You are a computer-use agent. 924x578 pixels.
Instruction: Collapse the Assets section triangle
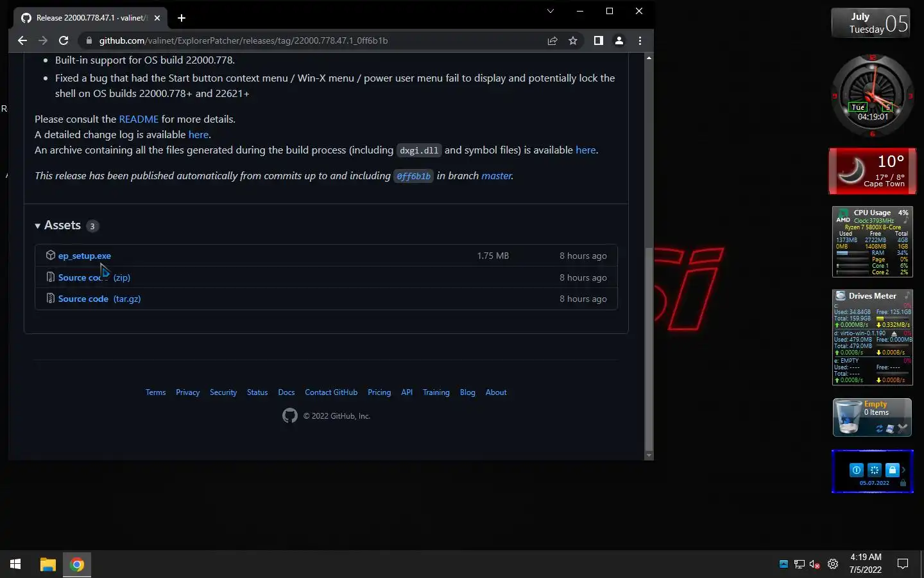click(x=38, y=226)
